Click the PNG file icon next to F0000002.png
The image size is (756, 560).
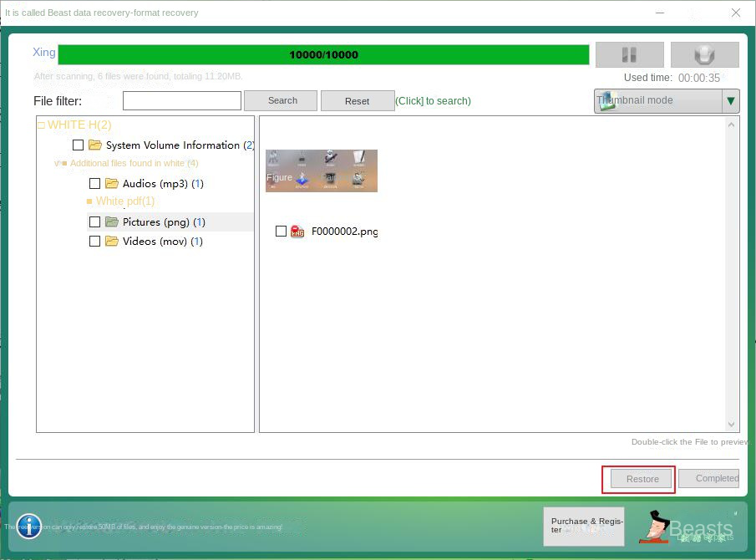click(x=297, y=232)
